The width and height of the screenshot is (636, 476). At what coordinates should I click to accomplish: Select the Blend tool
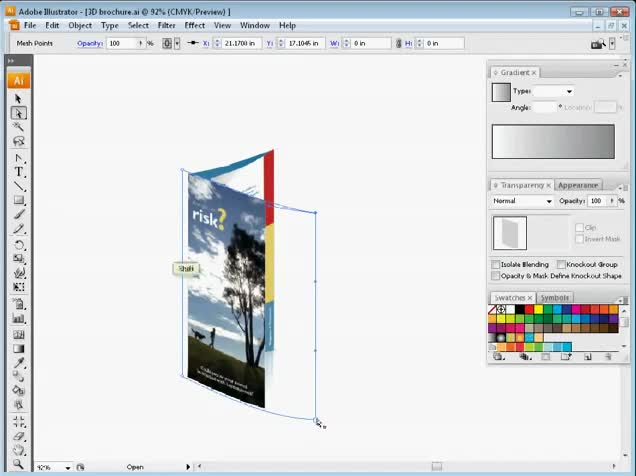18,376
